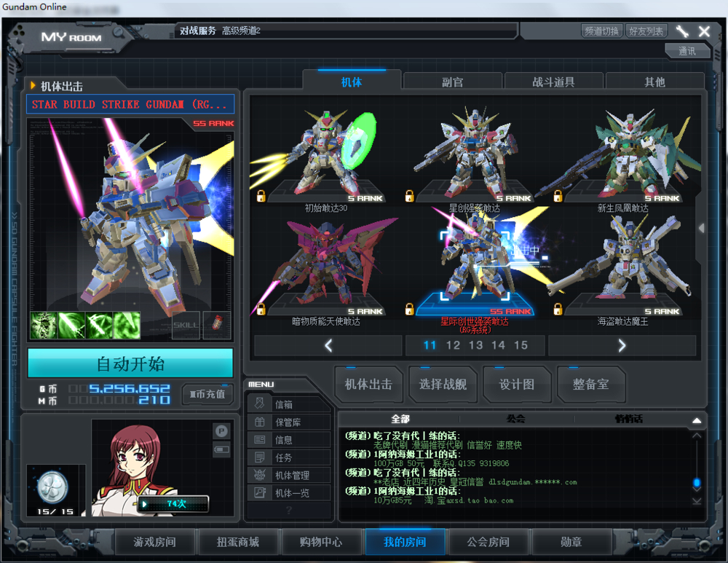728x563 pixels.
Task: Click the battery icon beside the adjutant
Action: (221, 449)
